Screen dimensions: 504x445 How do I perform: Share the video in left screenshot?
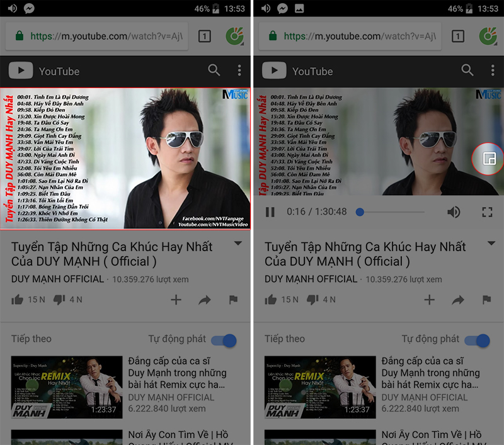click(205, 300)
